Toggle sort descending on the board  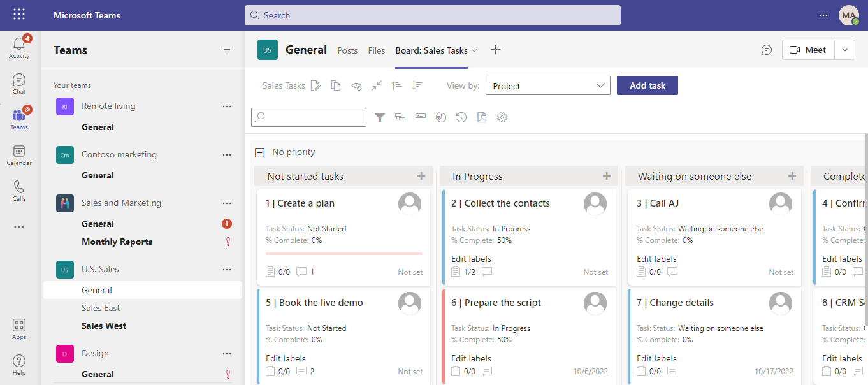point(417,85)
